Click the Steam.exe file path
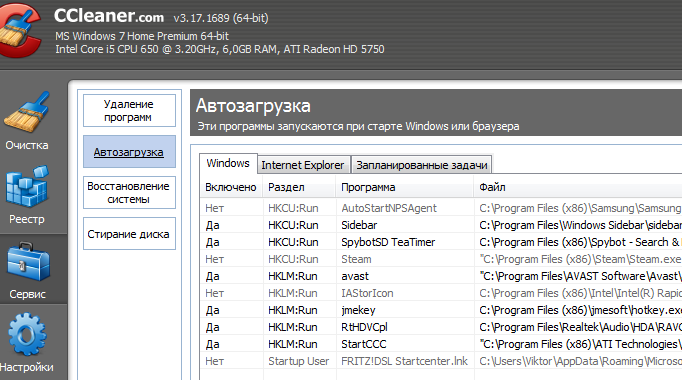The height and width of the screenshot is (380, 682). [x=580, y=259]
